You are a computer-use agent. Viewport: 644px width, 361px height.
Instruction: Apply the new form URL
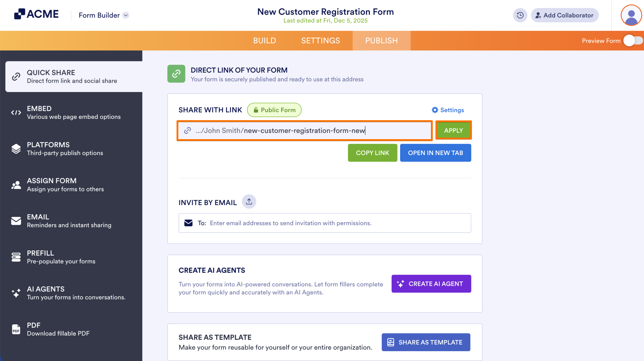[x=453, y=130]
